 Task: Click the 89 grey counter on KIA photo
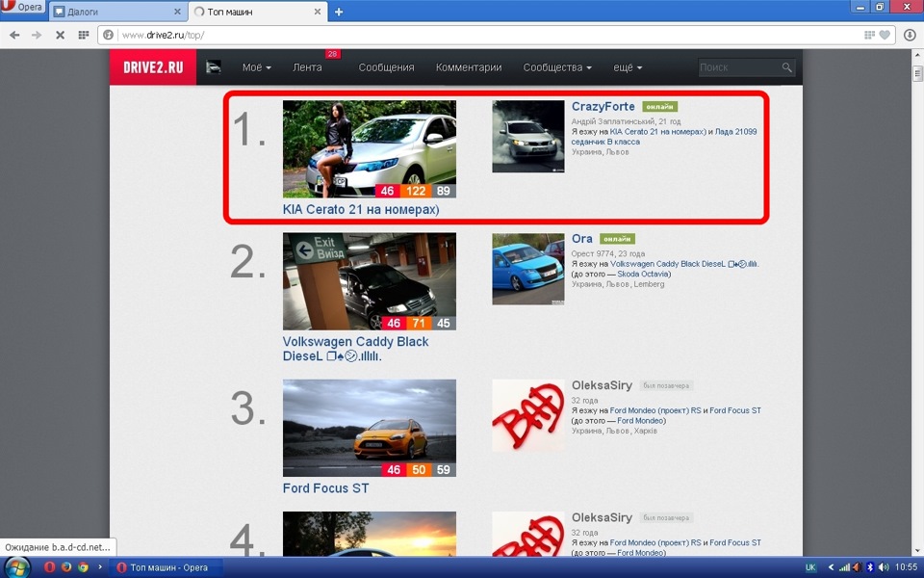pyautogui.click(x=444, y=191)
